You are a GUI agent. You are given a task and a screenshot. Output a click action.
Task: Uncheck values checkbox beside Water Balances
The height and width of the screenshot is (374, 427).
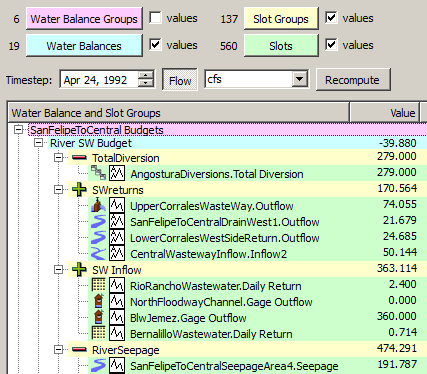coord(155,45)
